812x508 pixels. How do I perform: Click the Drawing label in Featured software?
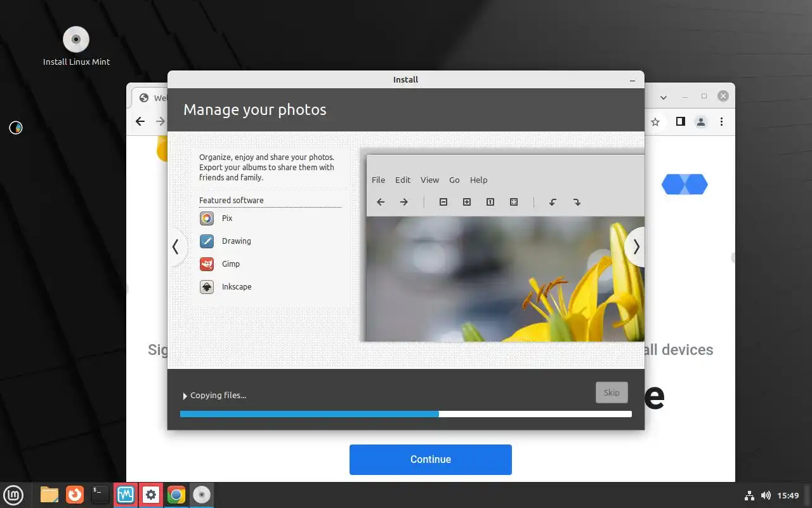[x=237, y=241]
